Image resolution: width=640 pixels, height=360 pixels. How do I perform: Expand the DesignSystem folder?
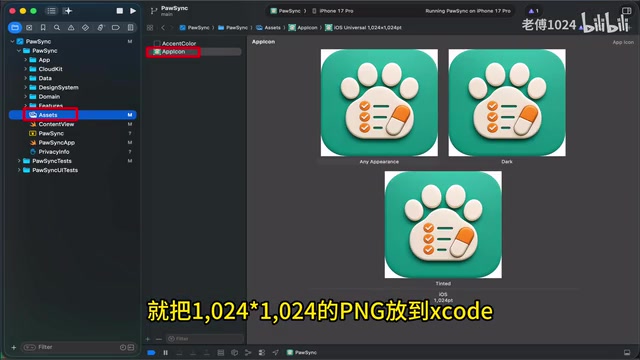coord(25,87)
